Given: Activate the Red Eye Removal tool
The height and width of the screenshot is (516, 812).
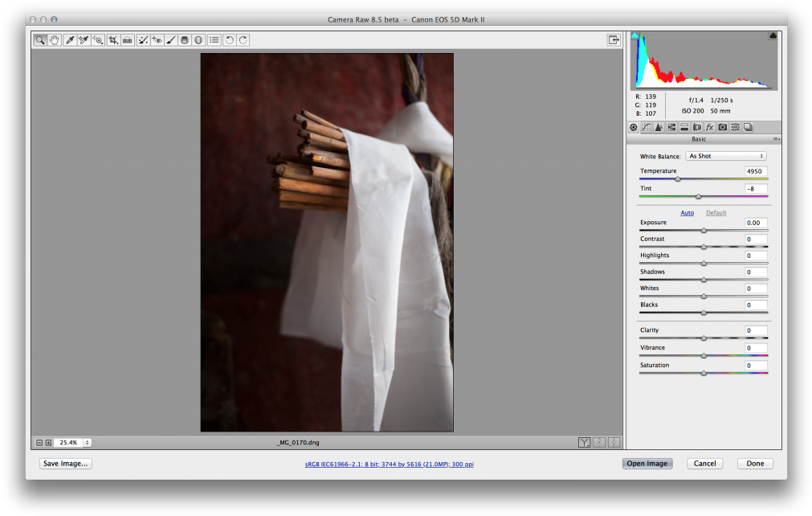Looking at the screenshot, I should tap(157, 39).
